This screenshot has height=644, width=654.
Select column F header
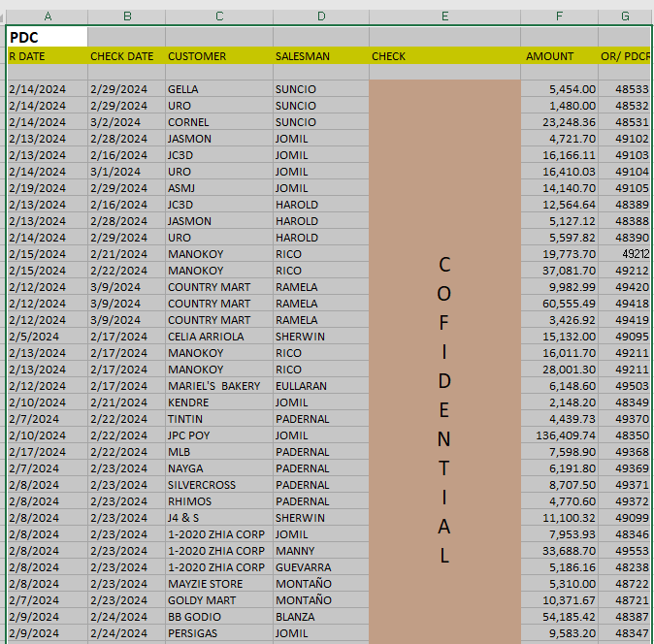[x=559, y=16]
